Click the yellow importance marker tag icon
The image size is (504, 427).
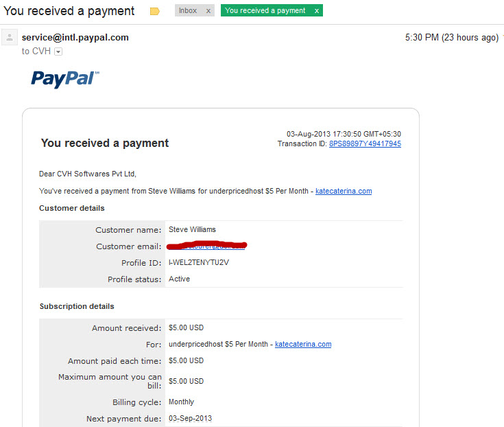(154, 12)
